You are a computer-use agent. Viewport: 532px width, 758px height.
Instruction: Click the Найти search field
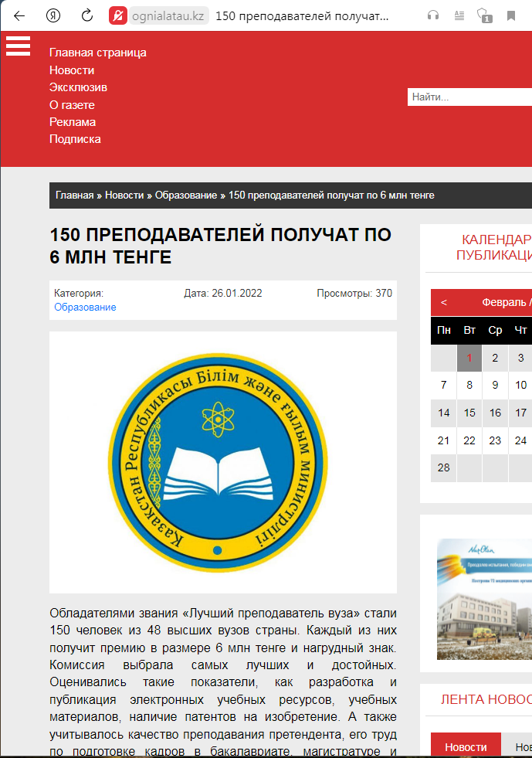point(469,97)
